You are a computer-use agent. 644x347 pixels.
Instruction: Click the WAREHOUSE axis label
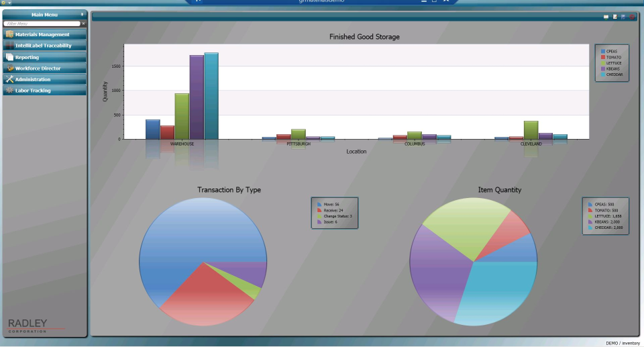[182, 144]
